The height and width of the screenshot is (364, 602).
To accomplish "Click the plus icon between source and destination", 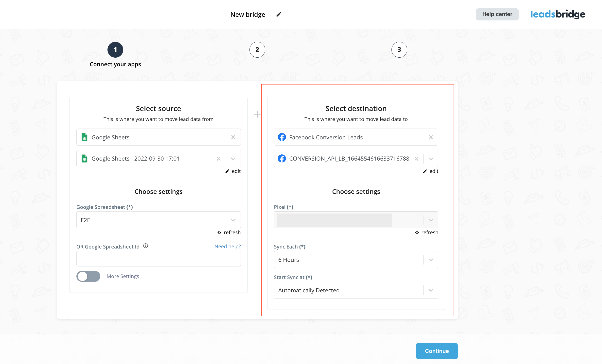I will 257,114.
